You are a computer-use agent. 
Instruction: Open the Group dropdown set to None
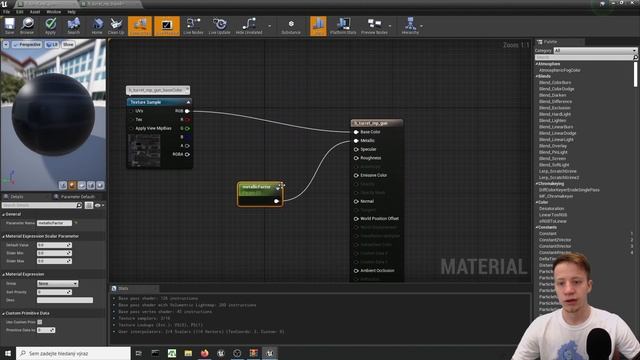click(58, 284)
